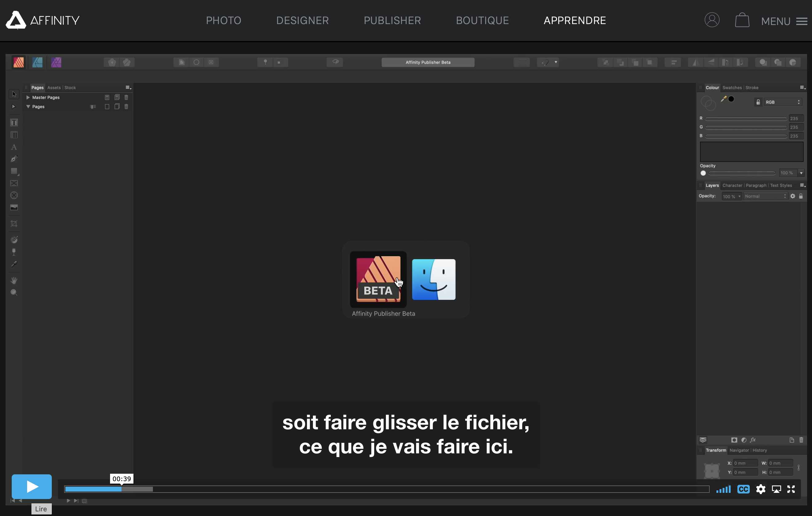The height and width of the screenshot is (516, 812).
Task: Toggle the layer lock icon
Action: (x=801, y=196)
